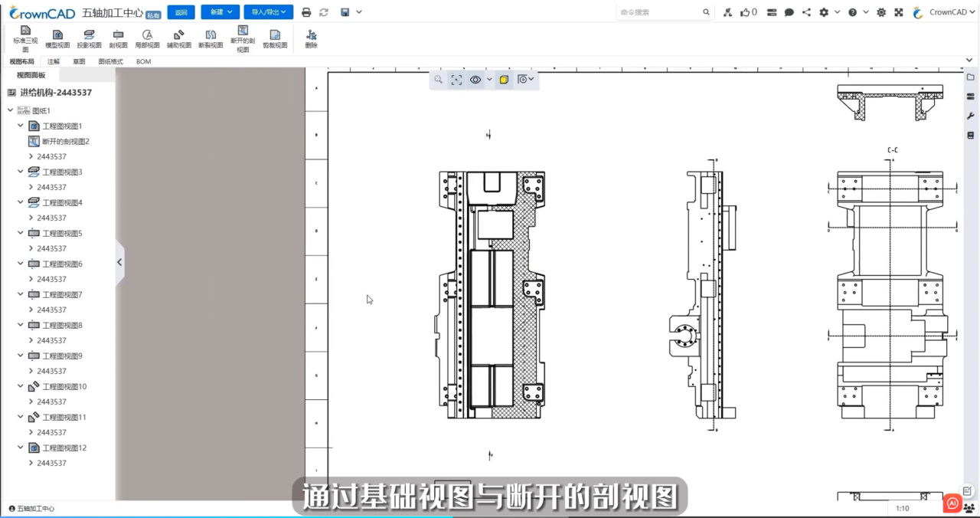Collapse the 工程图视图1 tree node
Image resolution: width=980 pixels, height=518 pixels.
tap(21, 126)
